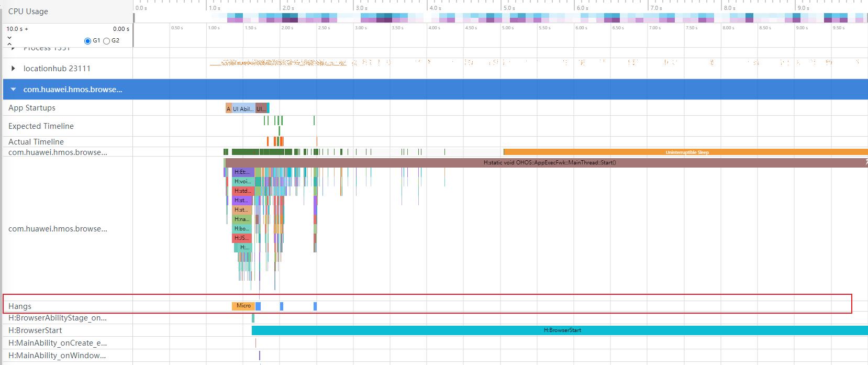Click the H:BrowserStart track label

click(x=35, y=330)
